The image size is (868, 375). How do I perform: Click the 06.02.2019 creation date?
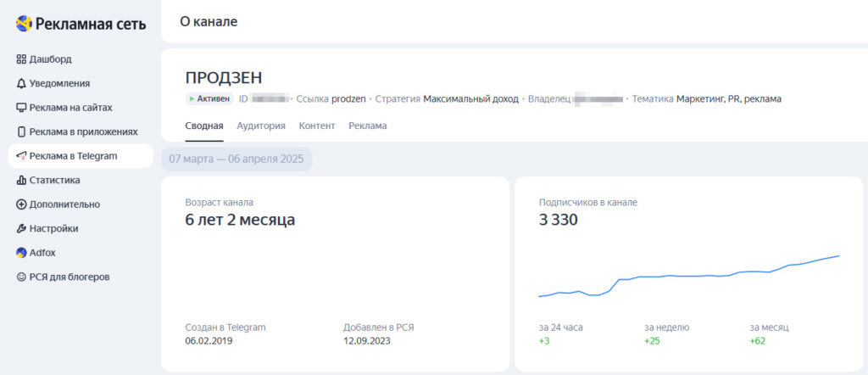209,341
